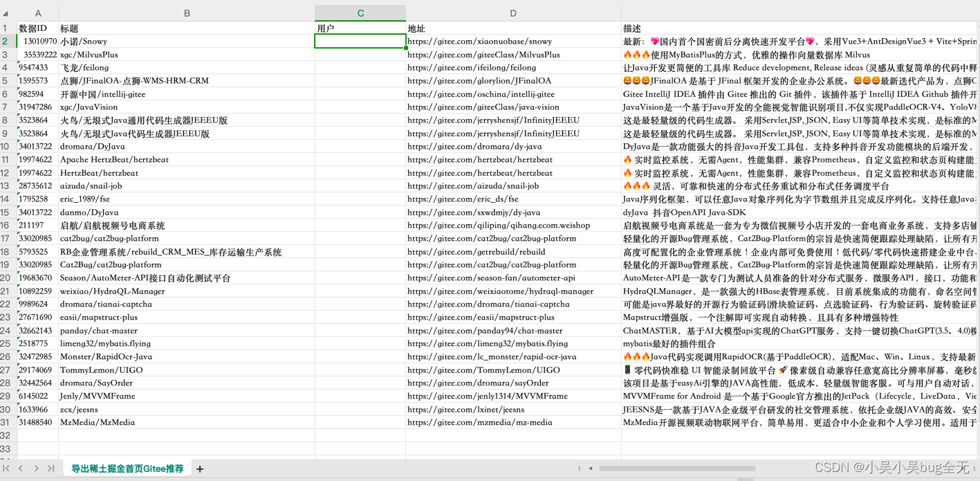Go to next sheet using arrow
980x481 pixels.
pos(36,469)
